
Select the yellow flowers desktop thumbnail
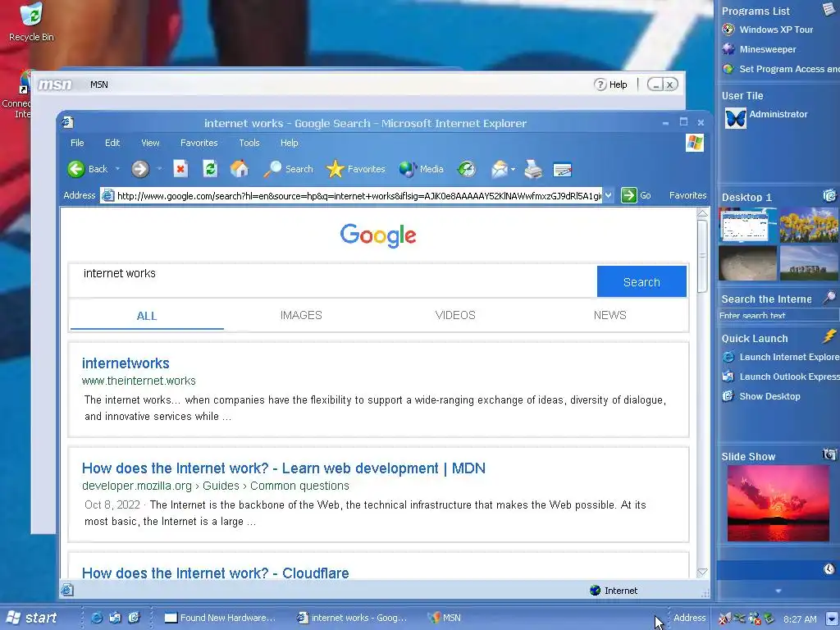(809, 226)
